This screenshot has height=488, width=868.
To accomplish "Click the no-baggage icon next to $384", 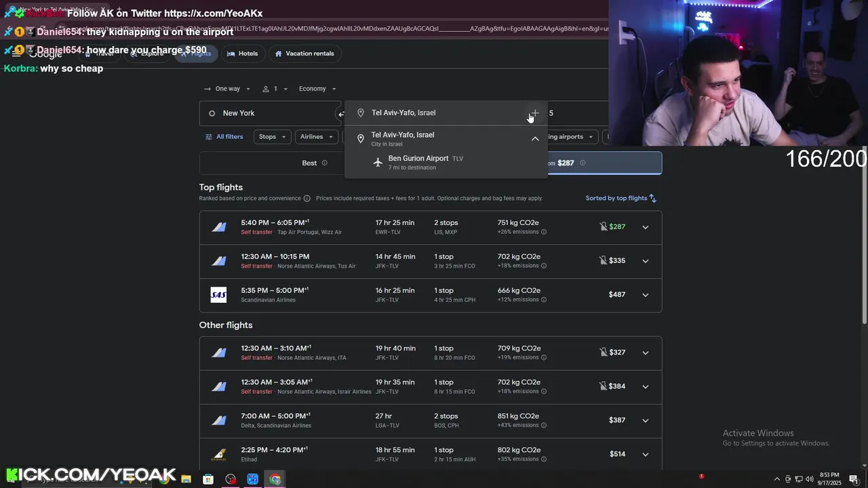I will point(603,386).
